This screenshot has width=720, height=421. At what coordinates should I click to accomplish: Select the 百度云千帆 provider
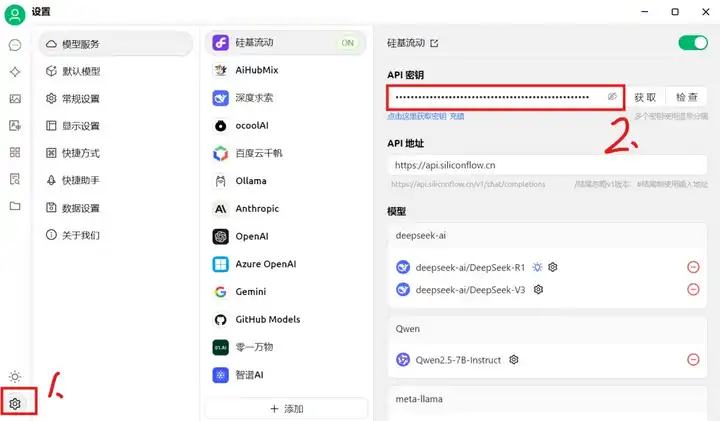(285, 153)
